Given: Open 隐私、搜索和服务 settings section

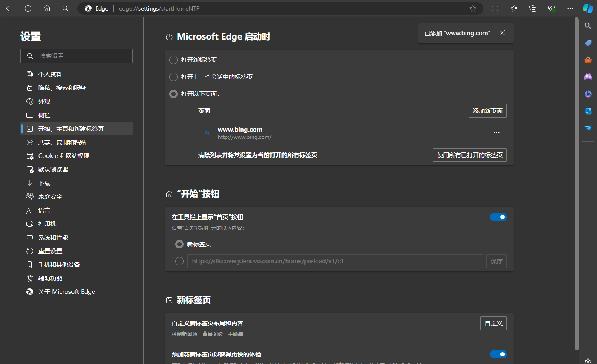Looking at the screenshot, I should click(77, 88).
